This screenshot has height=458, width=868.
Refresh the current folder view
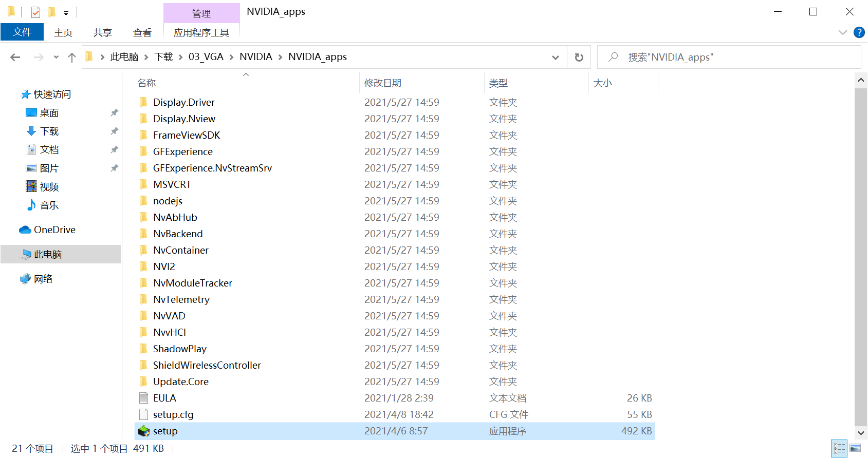(579, 58)
